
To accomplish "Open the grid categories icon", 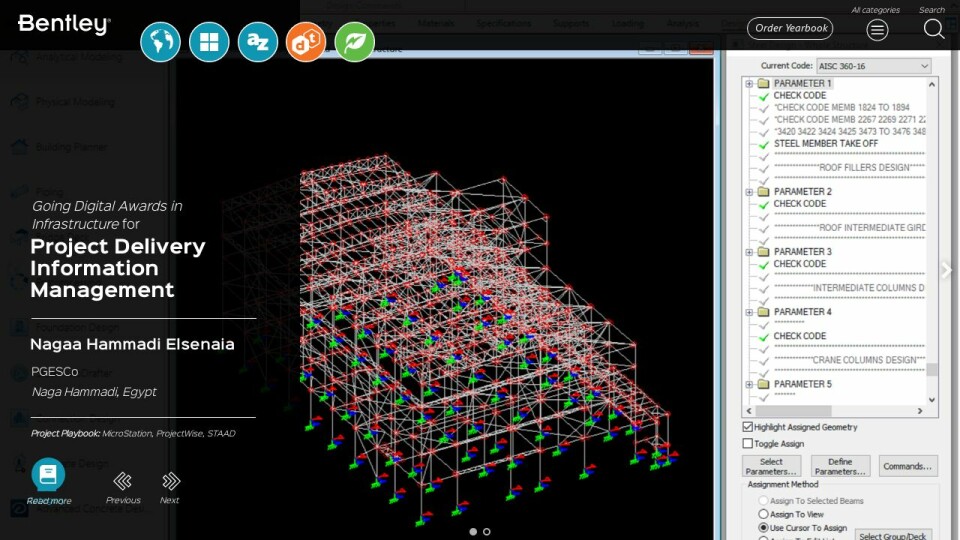I will click(209, 42).
